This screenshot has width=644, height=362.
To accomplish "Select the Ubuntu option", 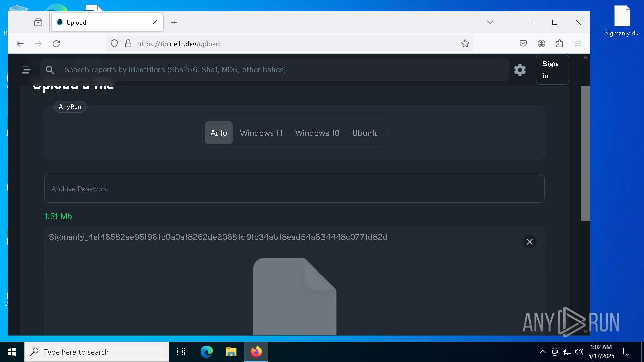I will 366,133.
